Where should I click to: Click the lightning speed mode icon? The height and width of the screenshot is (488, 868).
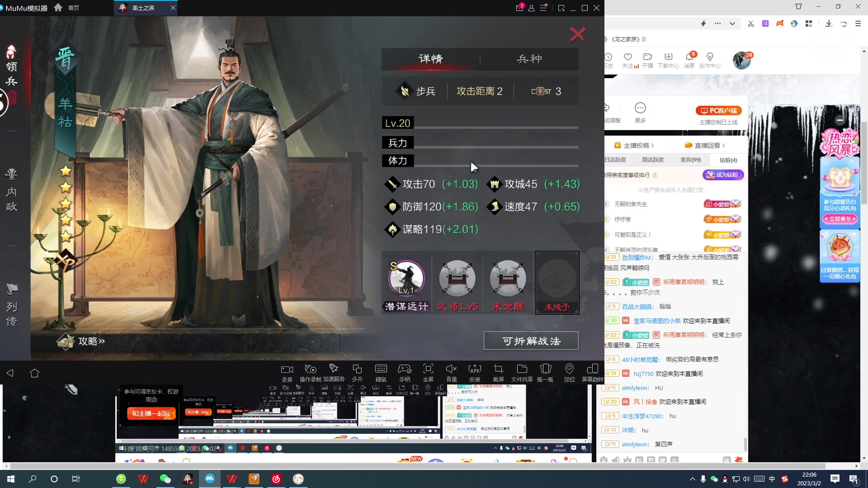[x=703, y=23]
